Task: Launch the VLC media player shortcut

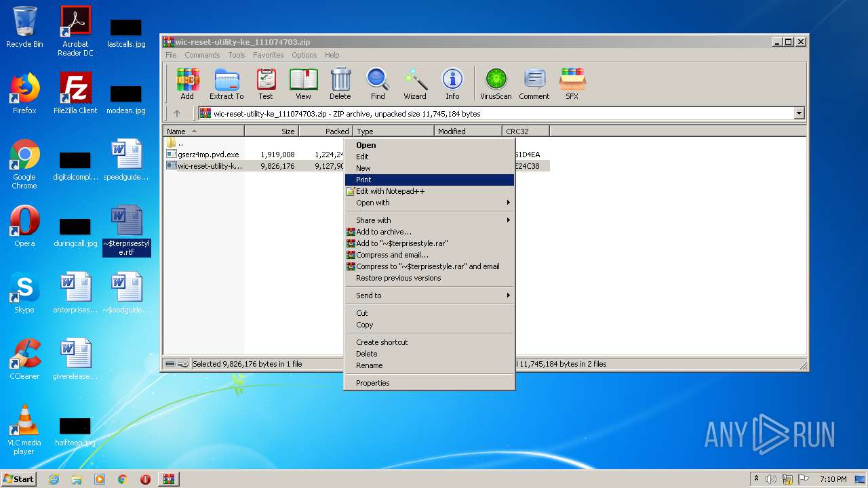Action: [x=24, y=430]
